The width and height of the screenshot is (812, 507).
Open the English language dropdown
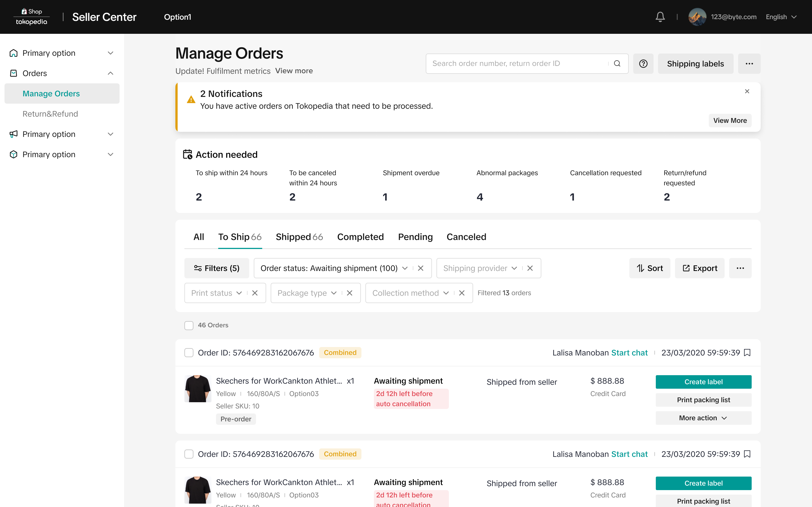[x=781, y=17]
